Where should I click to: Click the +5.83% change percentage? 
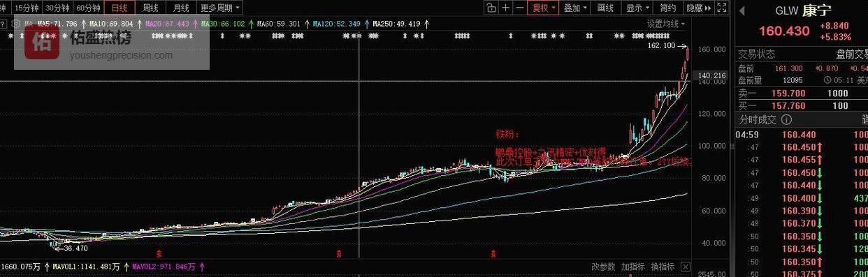tap(835, 37)
